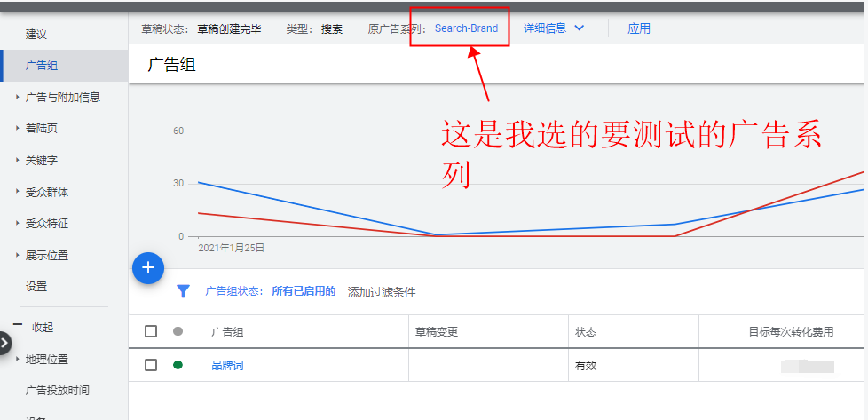Open the Search-Brand campaign link

[466, 28]
